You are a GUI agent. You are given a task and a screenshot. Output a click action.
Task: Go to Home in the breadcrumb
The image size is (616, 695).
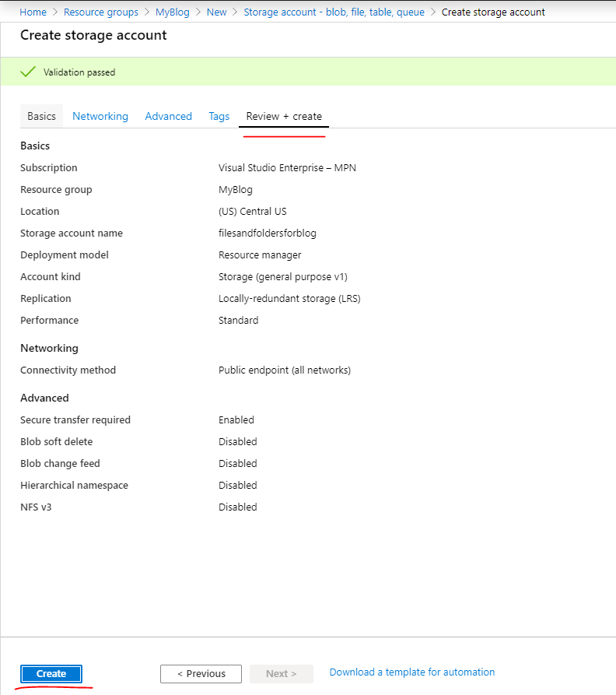point(33,12)
